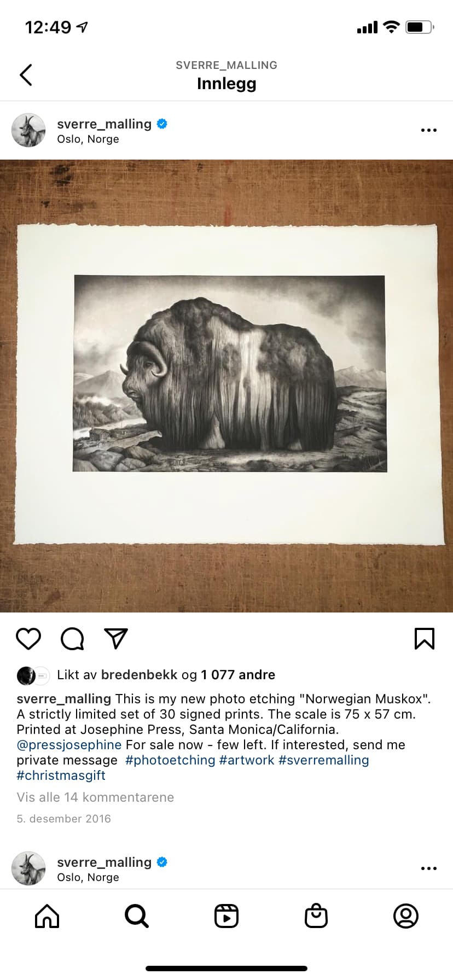Open comments via the speech bubble icon
The image size is (453, 980).
pos(72,639)
